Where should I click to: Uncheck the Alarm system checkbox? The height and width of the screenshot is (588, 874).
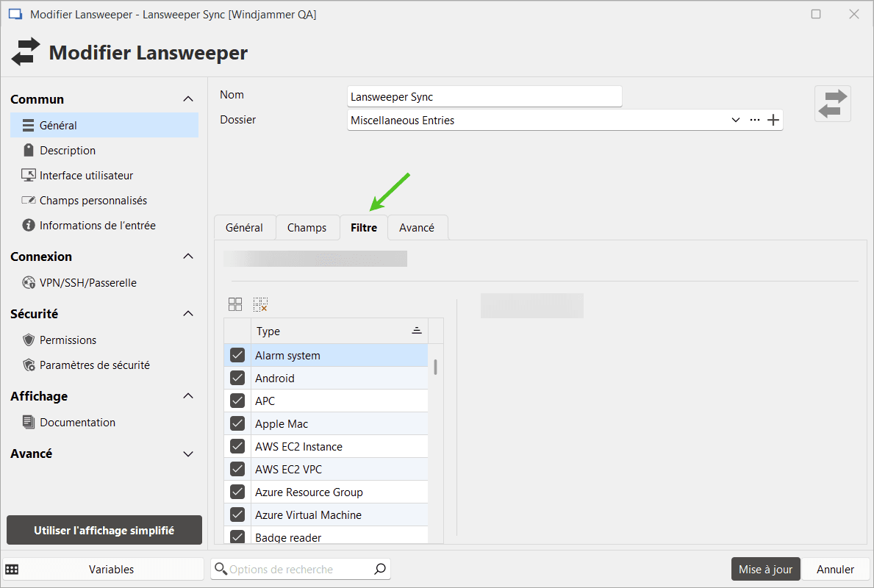click(237, 356)
